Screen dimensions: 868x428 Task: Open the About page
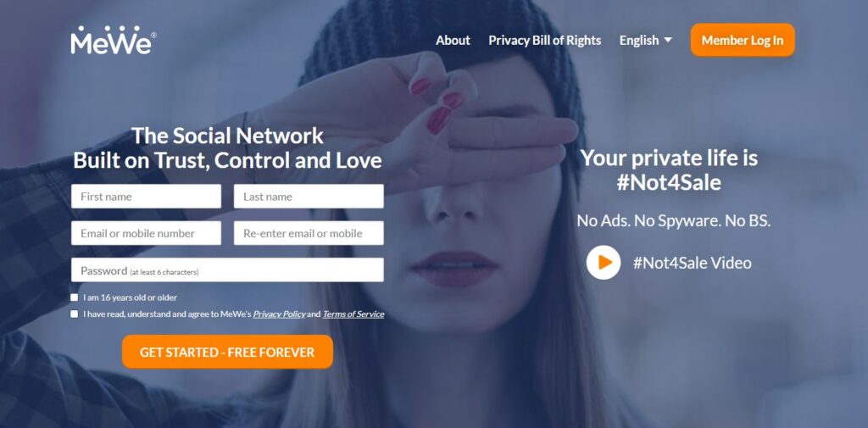click(x=453, y=41)
